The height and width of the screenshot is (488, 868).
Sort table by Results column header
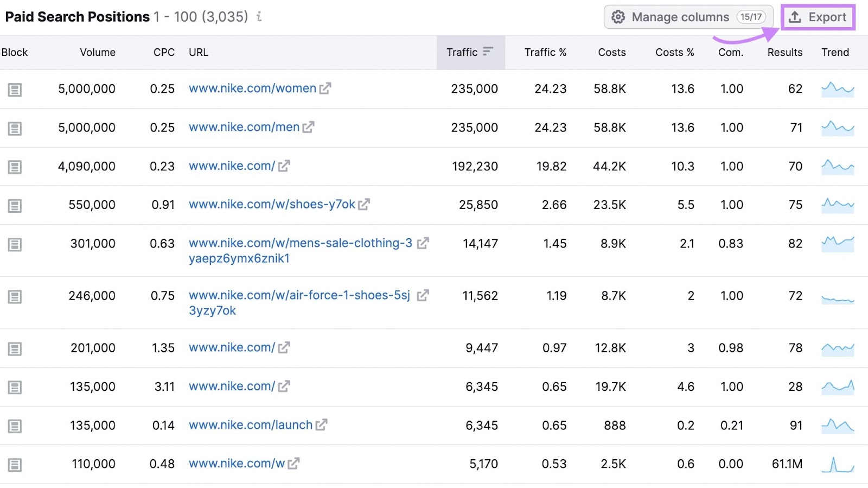[x=784, y=52]
